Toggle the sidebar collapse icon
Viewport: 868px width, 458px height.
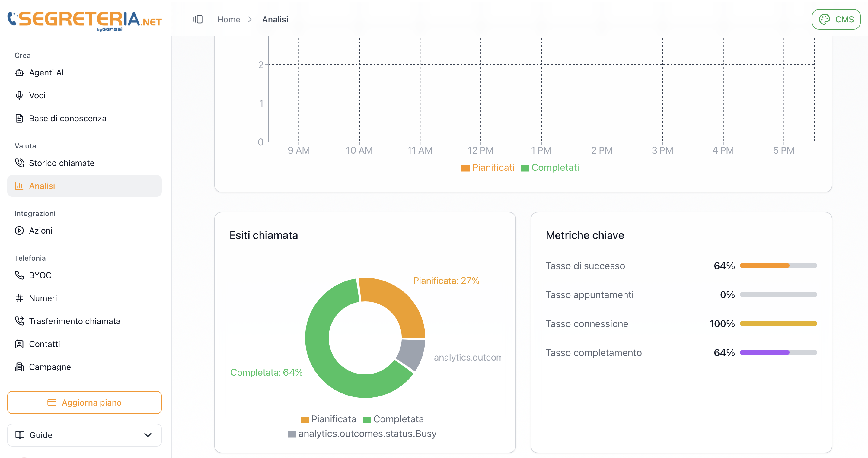click(x=198, y=19)
